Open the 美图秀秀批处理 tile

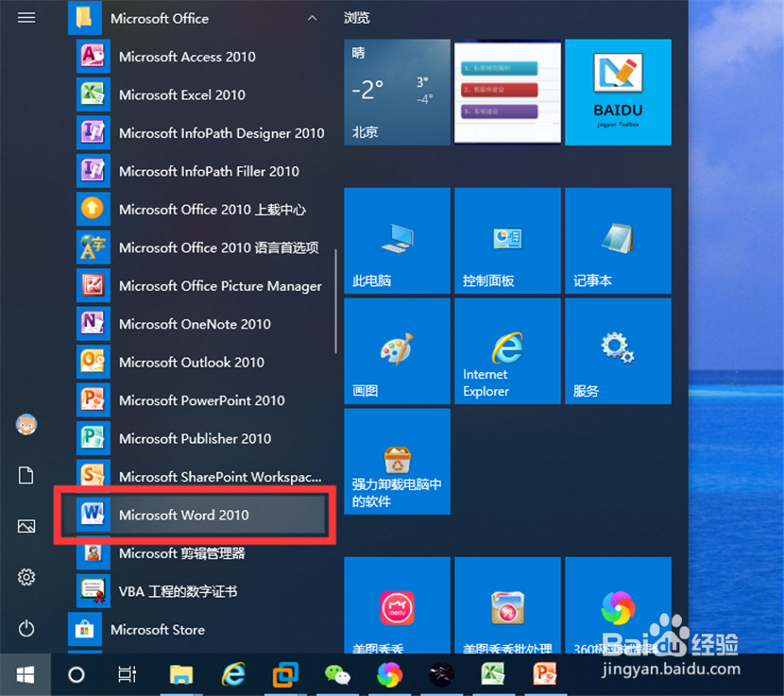click(x=507, y=605)
